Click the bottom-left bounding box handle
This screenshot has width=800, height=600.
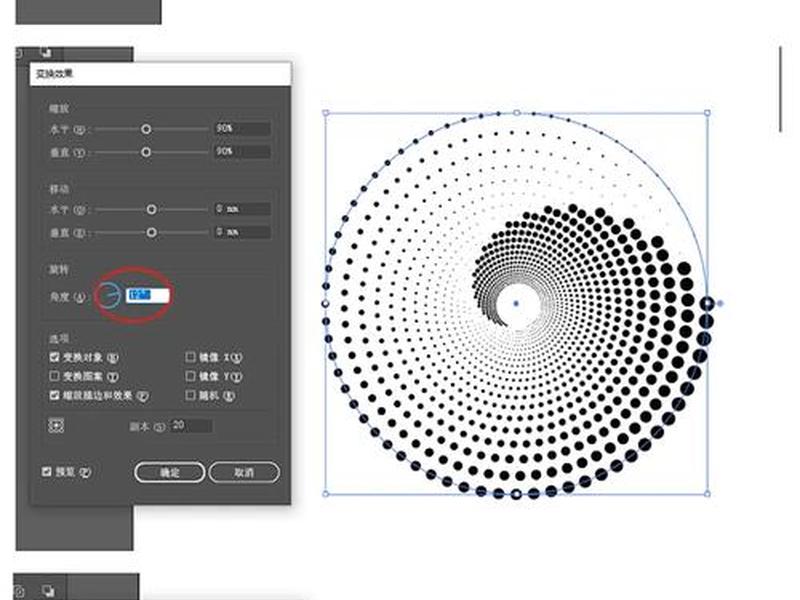pos(326,493)
